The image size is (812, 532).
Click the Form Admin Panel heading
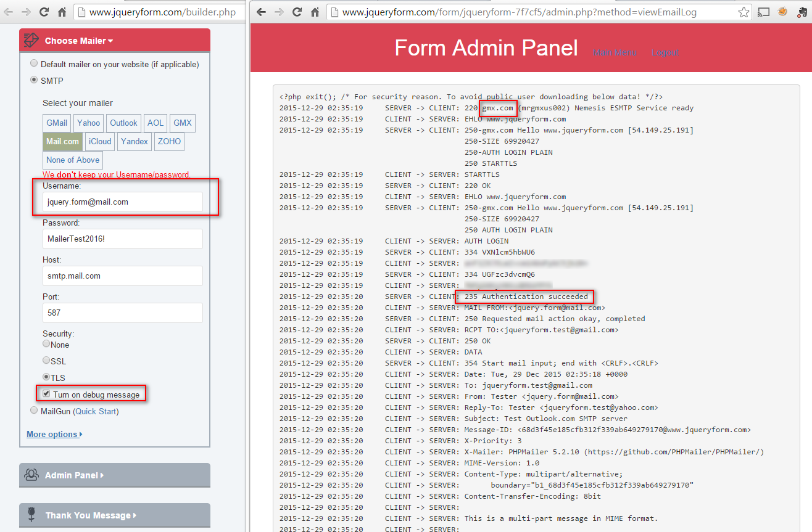pos(486,48)
